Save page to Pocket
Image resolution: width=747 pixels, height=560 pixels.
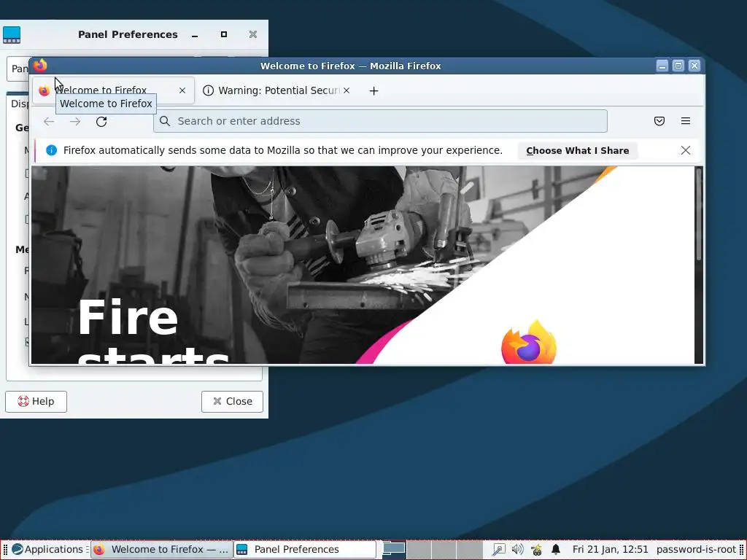tap(659, 121)
